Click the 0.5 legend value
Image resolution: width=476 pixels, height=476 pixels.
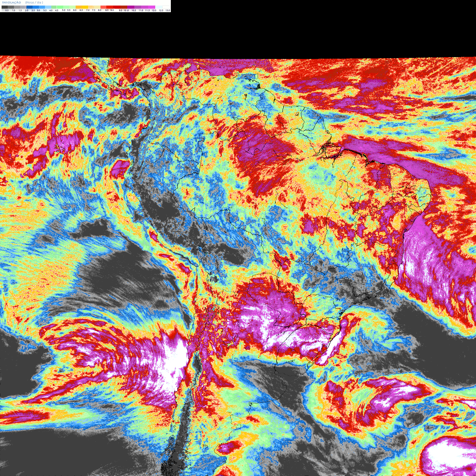(7, 10)
